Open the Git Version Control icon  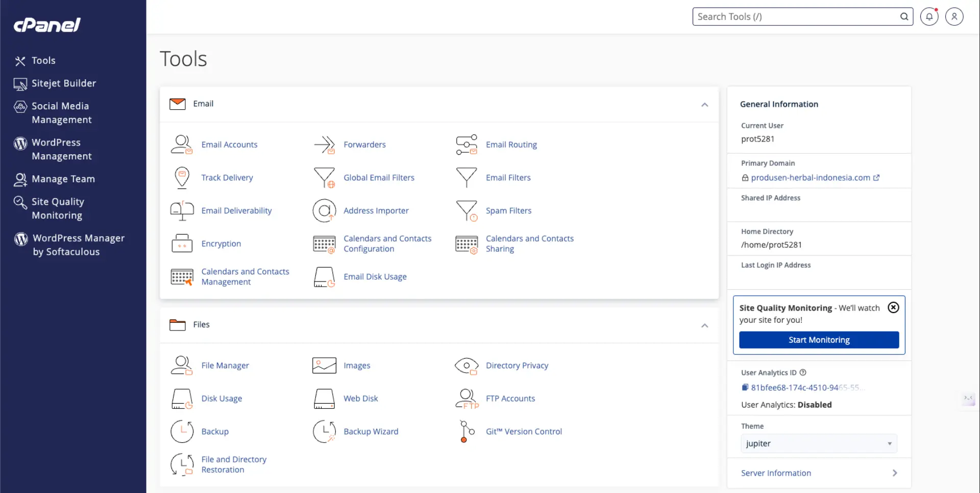coord(467,432)
